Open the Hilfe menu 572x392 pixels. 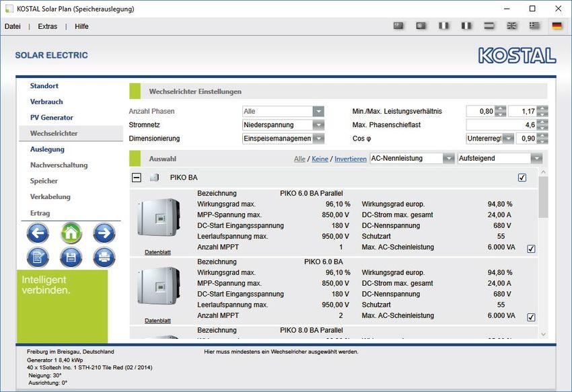[x=81, y=27]
